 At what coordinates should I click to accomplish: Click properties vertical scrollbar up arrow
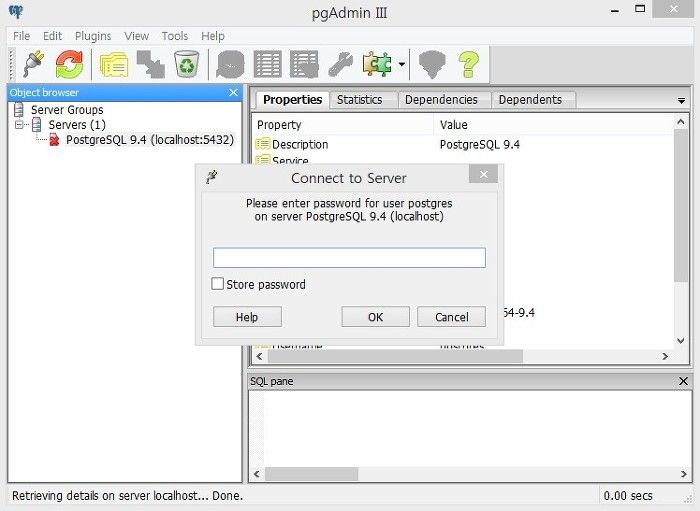pos(681,121)
